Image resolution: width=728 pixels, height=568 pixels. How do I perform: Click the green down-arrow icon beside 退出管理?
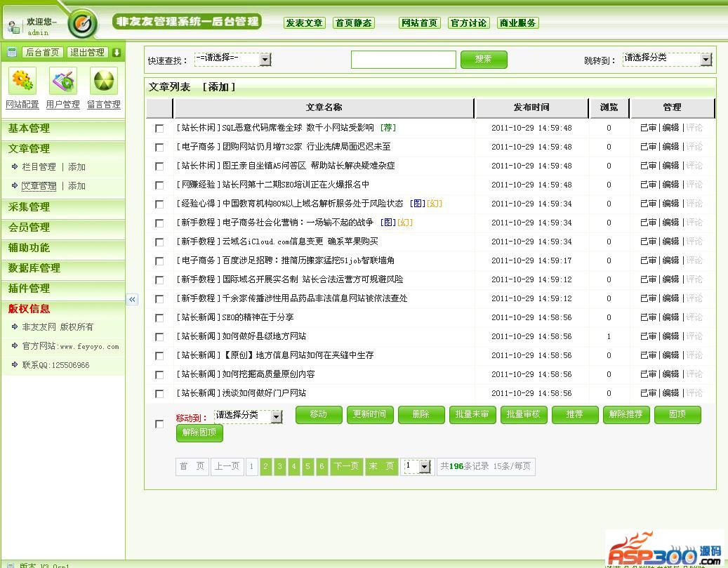117,53
